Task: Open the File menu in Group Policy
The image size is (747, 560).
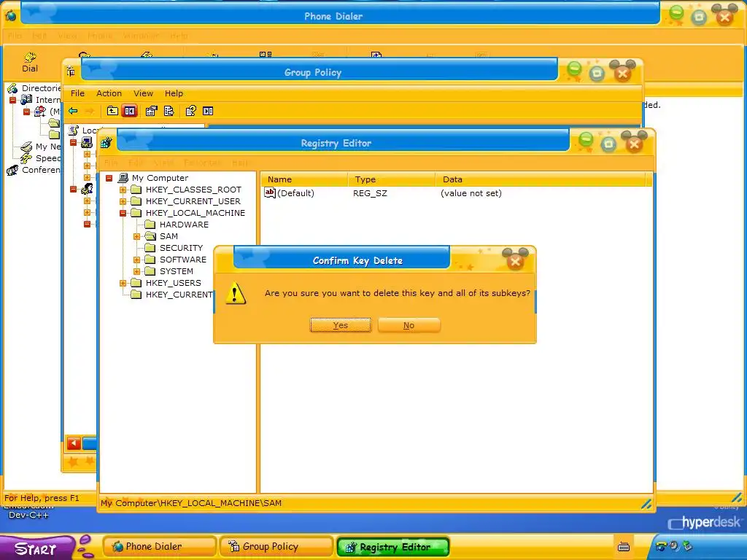Action: (77, 93)
